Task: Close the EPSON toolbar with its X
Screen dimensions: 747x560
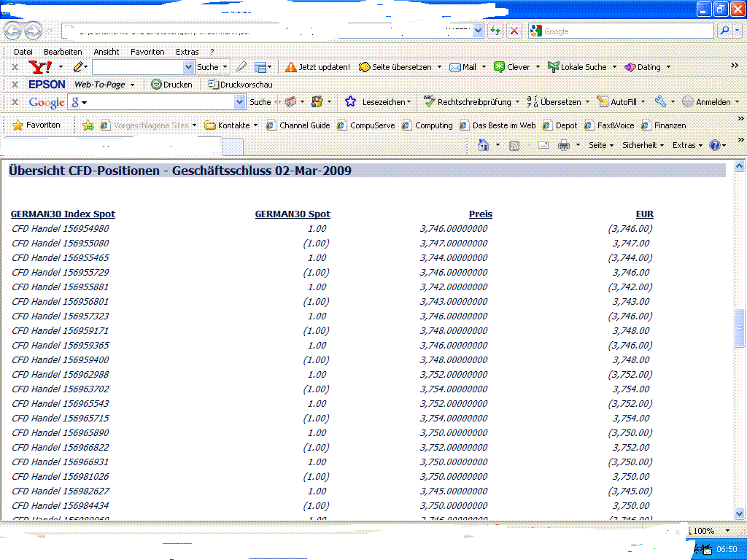Action: (15, 85)
